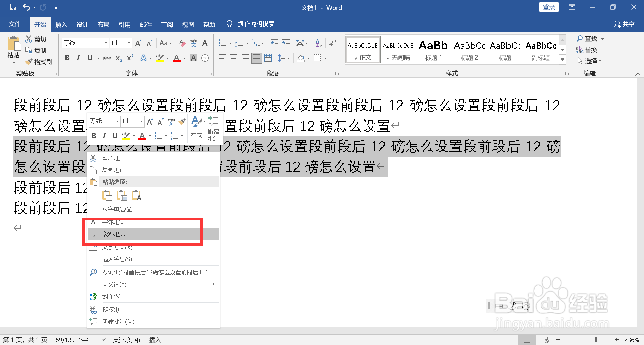Open the ribbon font size dropdown

pyautogui.click(x=129, y=43)
